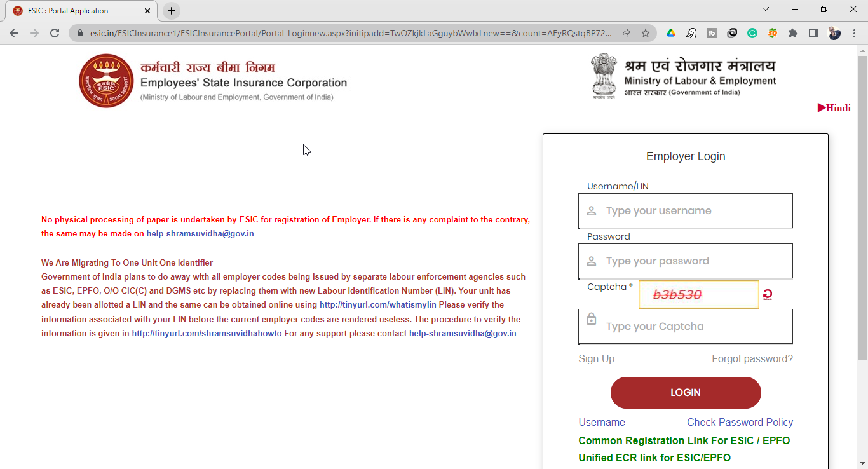Click the browser forward arrow
This screenshot has width=868, height=469.
tap(34, 33)
